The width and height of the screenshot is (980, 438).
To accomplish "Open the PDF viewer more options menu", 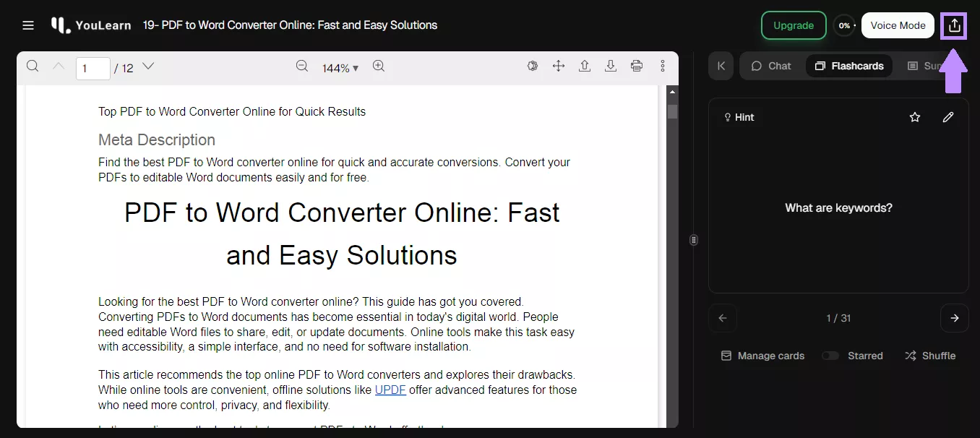I will pos(663,66).
